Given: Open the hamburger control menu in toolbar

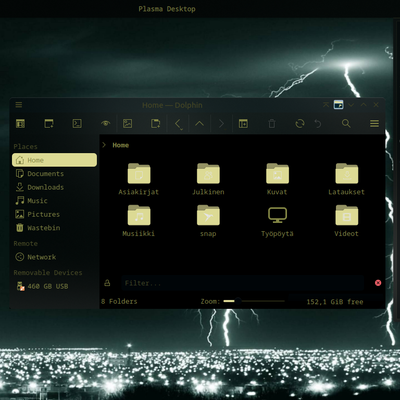Looking at the screenshot, I should point(374,124).
